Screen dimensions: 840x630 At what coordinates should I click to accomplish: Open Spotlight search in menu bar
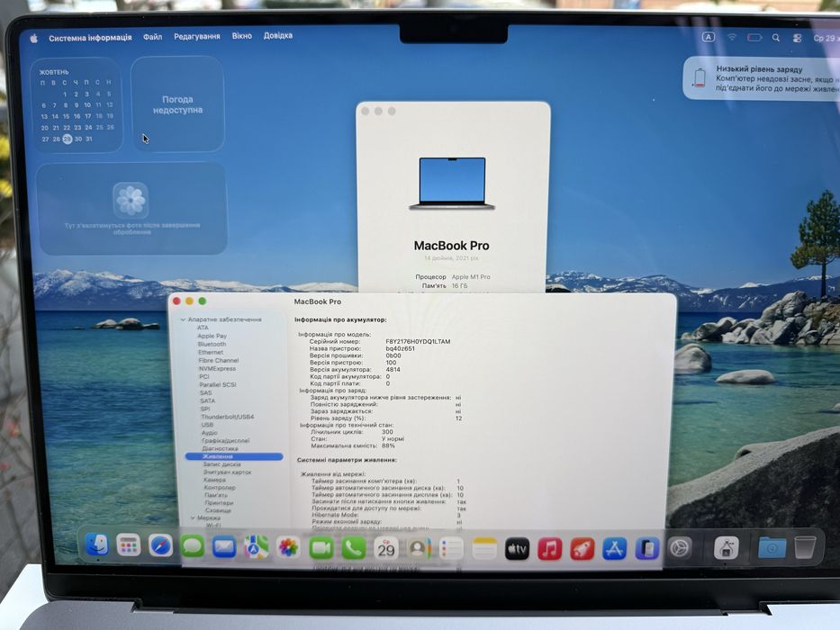(x=776, y=38)
